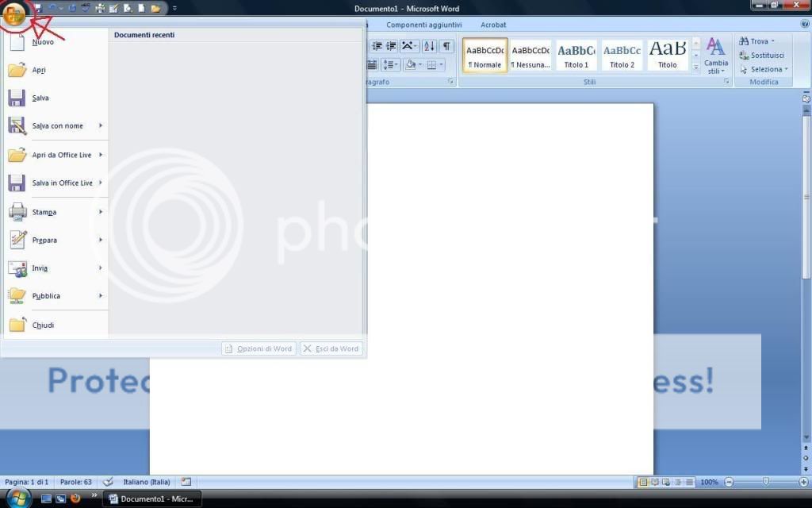Click Sostituisci button

(761, 55)
